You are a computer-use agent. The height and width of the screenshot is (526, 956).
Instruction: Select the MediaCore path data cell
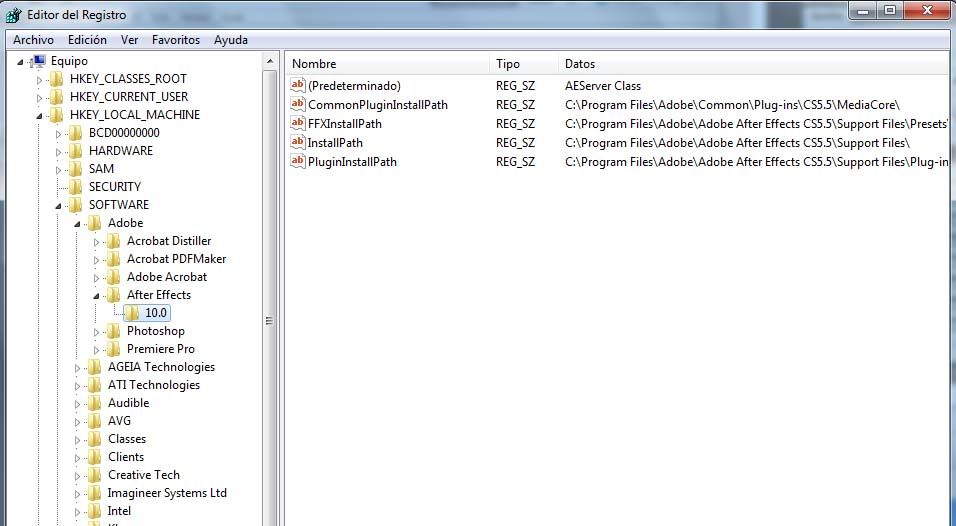pos(732,105)
